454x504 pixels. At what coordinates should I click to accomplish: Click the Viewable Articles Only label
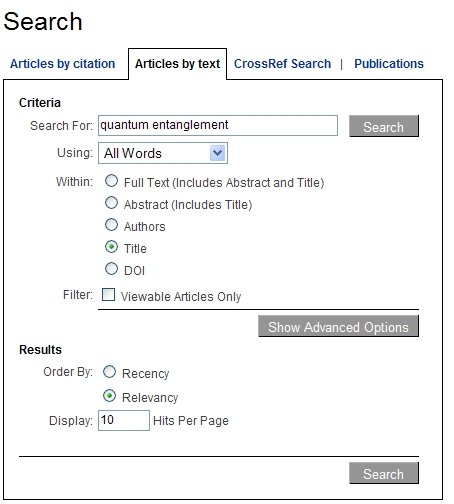(181, 296)
